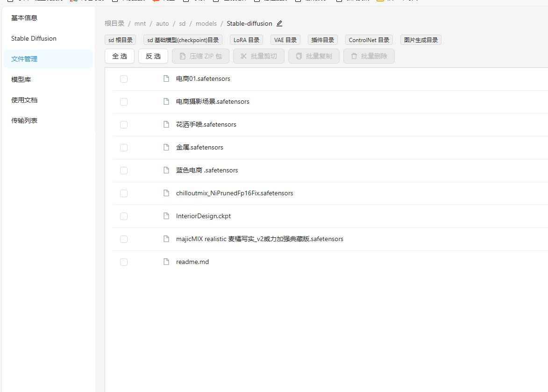Check the checkbox for readme.md
The height and width of the screenshot is (392, 548).
(x=123, y=262)
